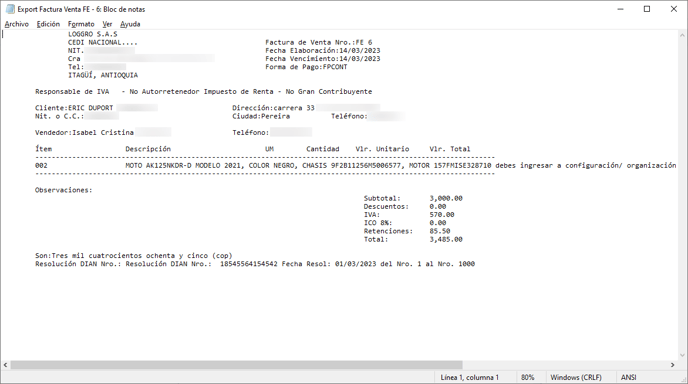Image resolution: width=688 pixels, height=384 pixels.
Task: Maximize the Bloc de notas window
Action: [647, 9]
